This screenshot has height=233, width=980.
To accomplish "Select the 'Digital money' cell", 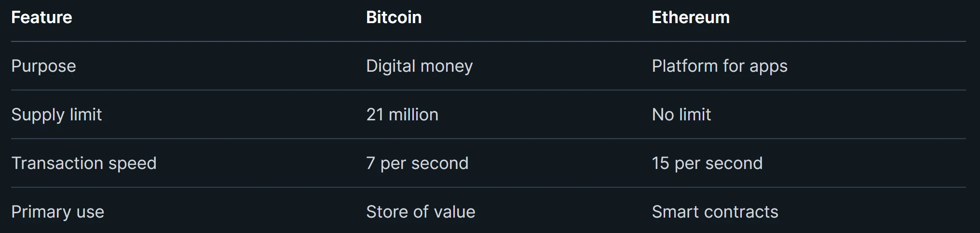I will pyautogui.click(x=419, y=66).
